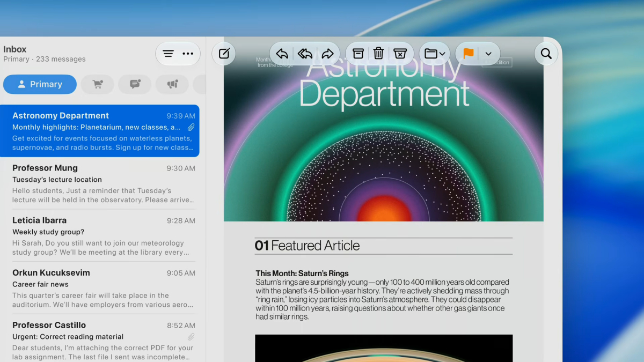Screen dimensions: 644x362
Task: Switch to the shopping cart Transactions category
Action: [98, 84]
